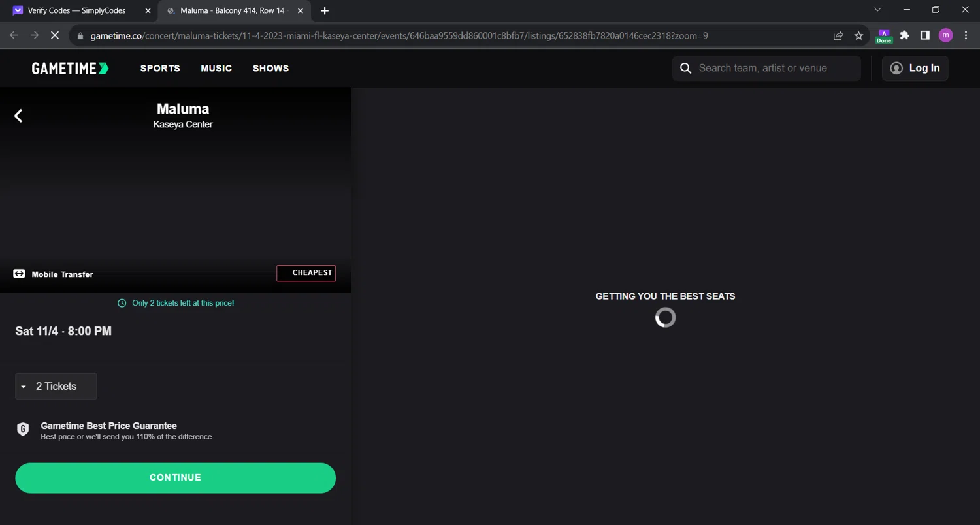Click the purple profile avatar in Chrome
980x525 pixels.
pos(945,35)
